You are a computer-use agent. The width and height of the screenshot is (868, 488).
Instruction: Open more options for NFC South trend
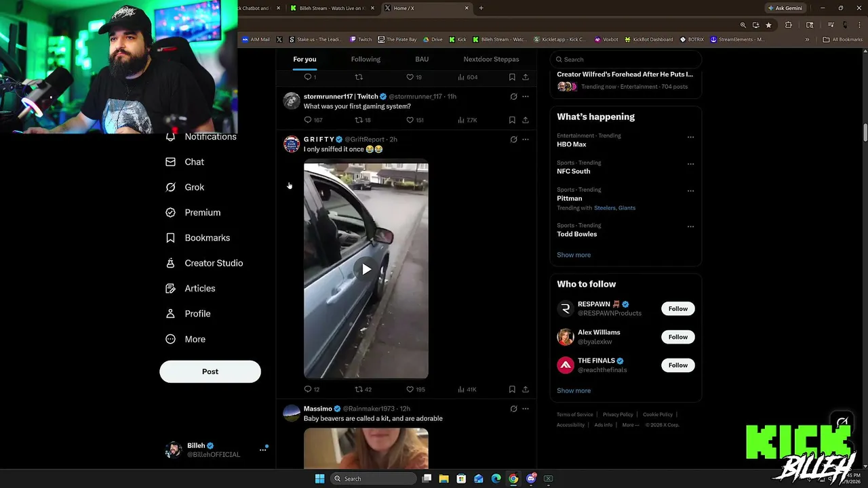point(690,164)
